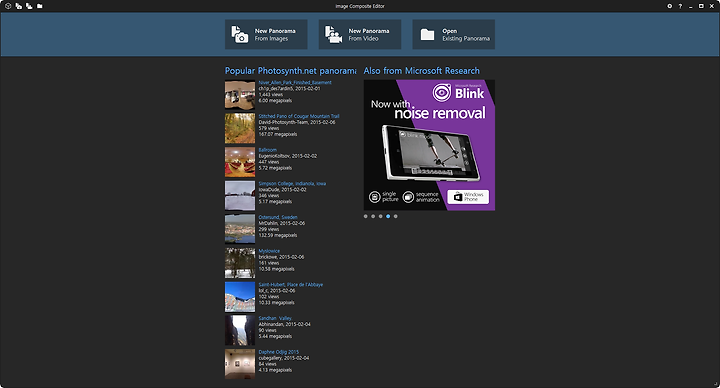Click the text "102 views"
The height and width of the screenshot is (388, 720).
coord(269,297)
